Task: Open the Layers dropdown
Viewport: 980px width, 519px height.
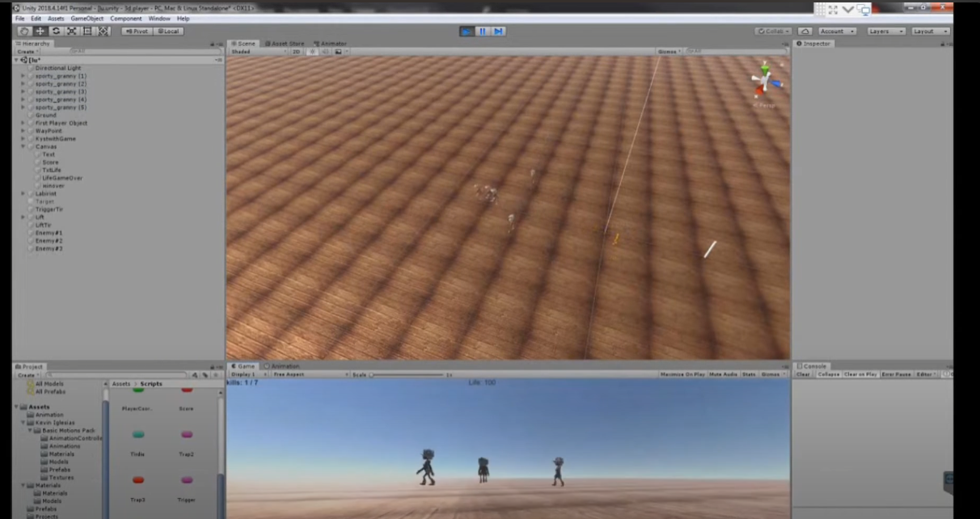Action: (x=886, y=32)
